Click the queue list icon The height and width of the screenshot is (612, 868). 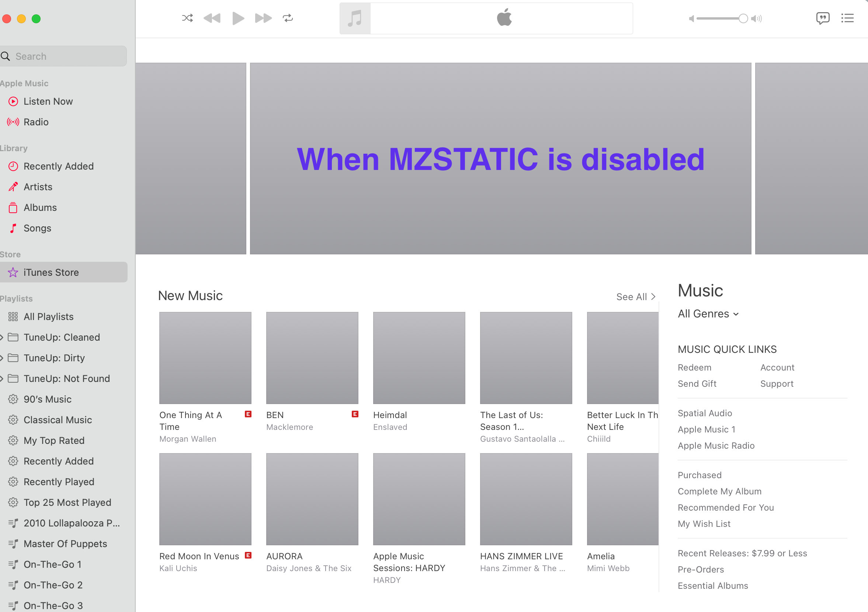pos(847,18)
